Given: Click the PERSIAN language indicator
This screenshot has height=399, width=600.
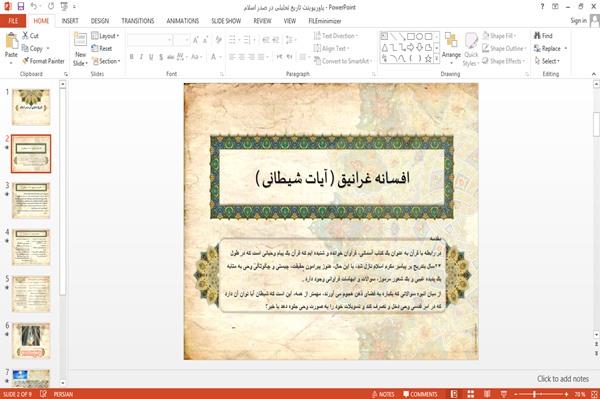Looking at the screenshot, I should 63,394.
